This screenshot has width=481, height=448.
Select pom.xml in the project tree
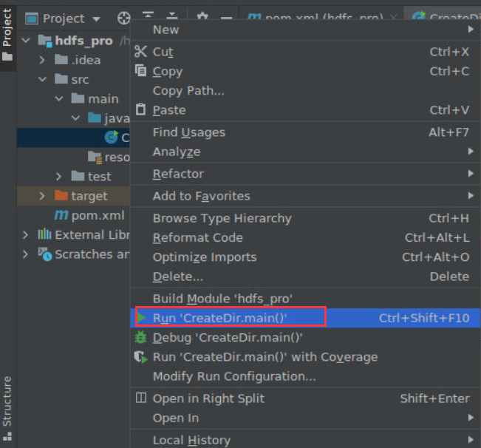click(98, 215)
